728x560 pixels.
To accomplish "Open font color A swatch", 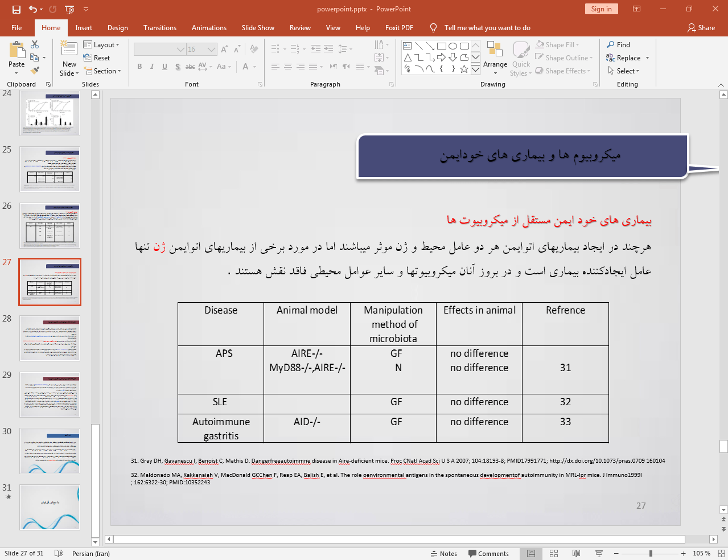I will [x=245, y=67].
